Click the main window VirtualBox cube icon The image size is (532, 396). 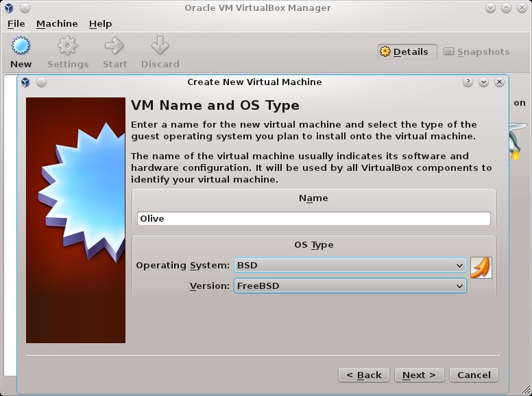pyautogui.click(x=9, y=8)
